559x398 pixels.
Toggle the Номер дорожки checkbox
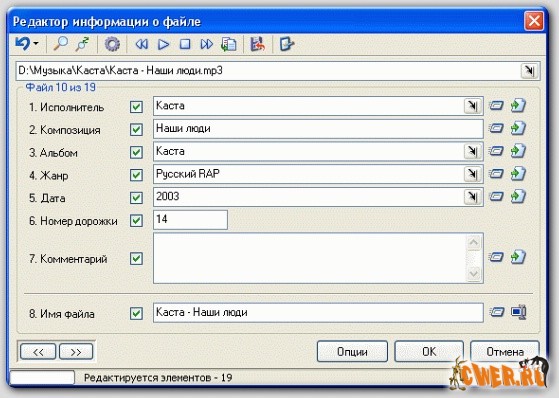click(136, 220)
